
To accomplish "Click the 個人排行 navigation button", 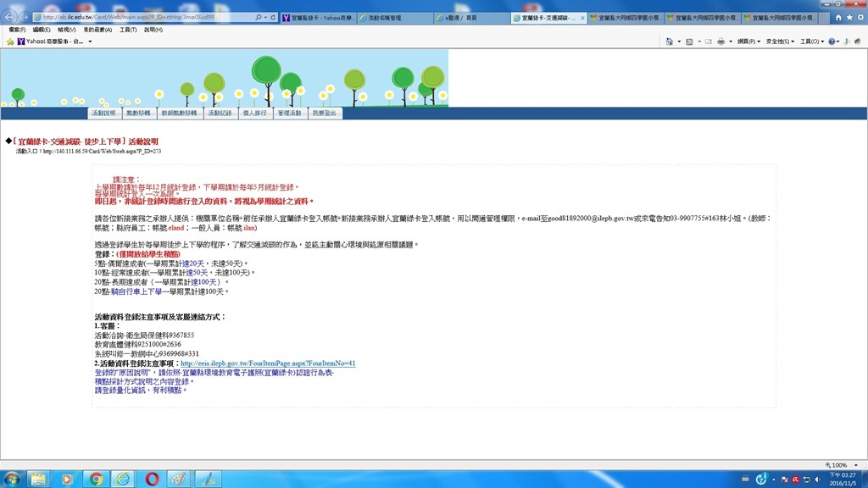I will tap(254, 113).
